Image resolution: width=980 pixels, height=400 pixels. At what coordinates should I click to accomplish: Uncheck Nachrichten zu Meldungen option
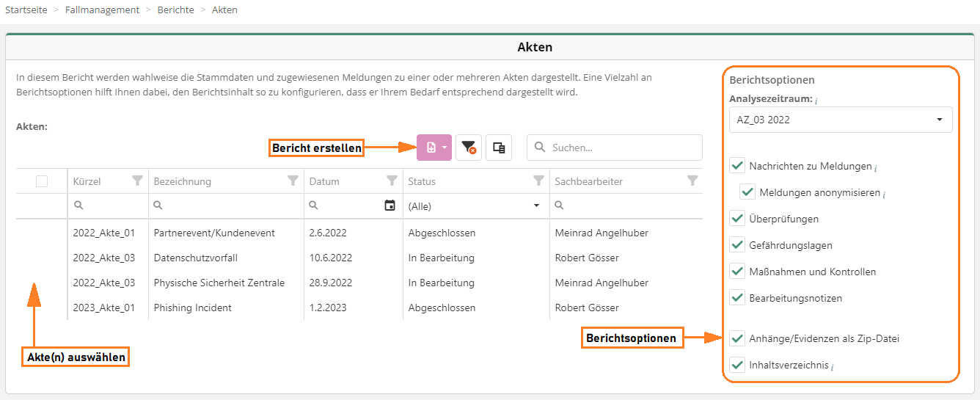pos(737,166)
